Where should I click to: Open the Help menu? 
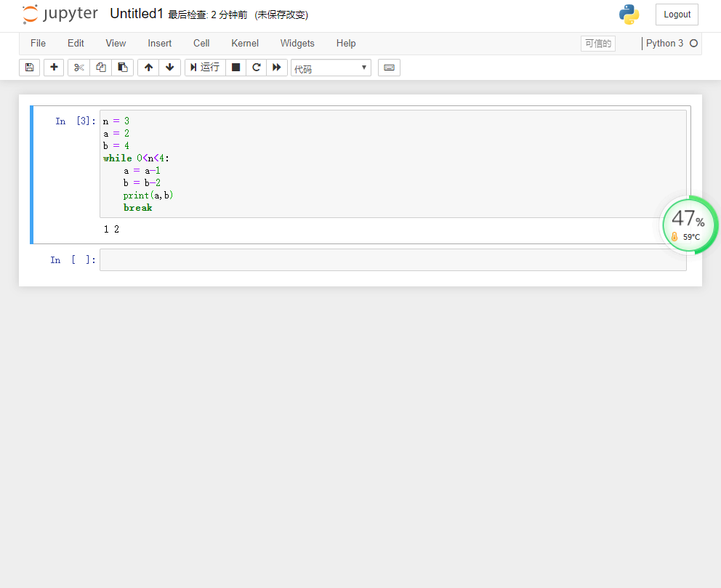(x=346, y=43)
